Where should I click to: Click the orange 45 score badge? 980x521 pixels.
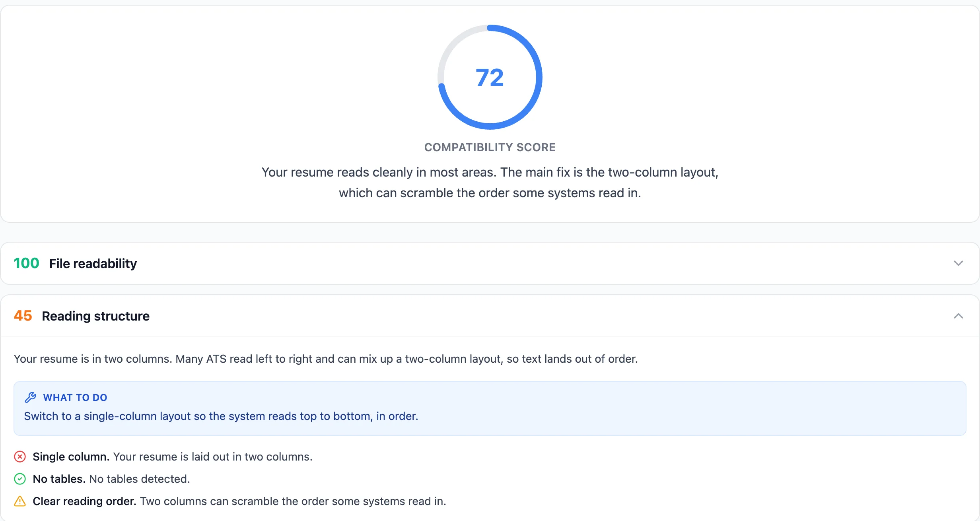(x=23, y=316)
